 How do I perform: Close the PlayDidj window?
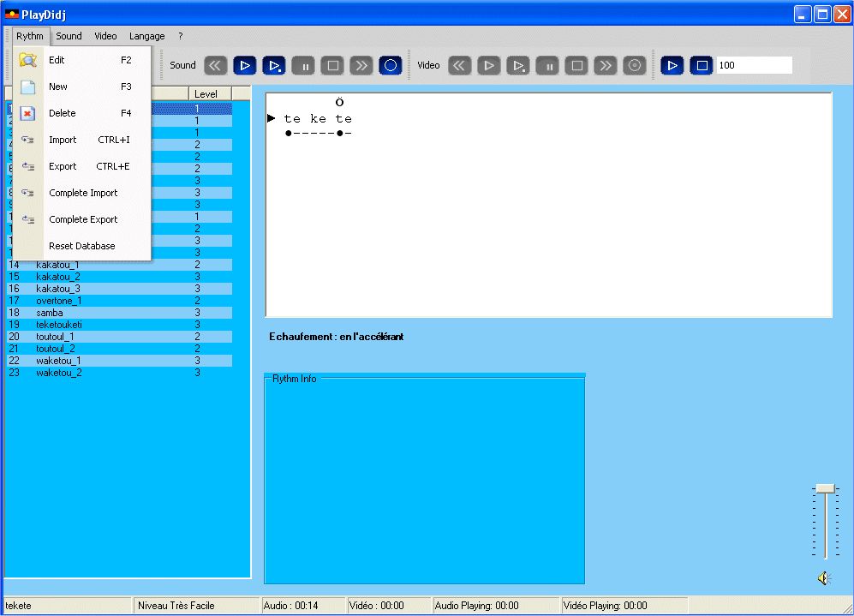(x=842, y=15)
